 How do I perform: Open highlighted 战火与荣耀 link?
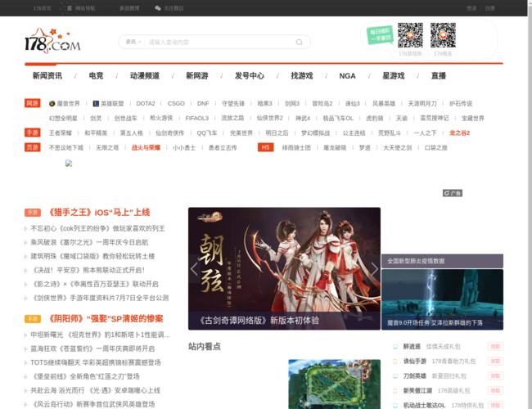click(x=146, y=147)
